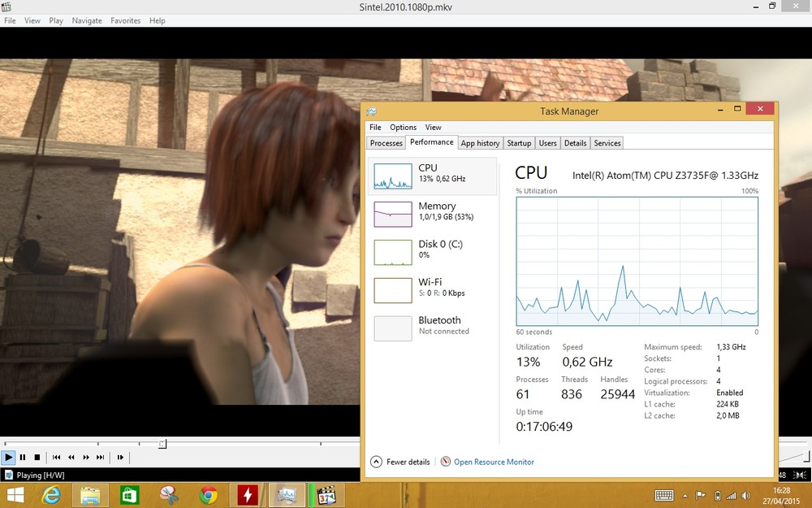Open the Navigate menu
The image size is (812, 508).
87,21
